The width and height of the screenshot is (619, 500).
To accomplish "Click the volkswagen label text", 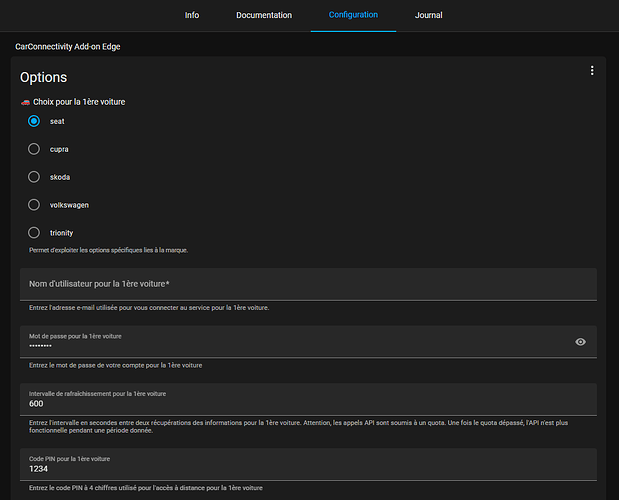I will coord(70,205).
